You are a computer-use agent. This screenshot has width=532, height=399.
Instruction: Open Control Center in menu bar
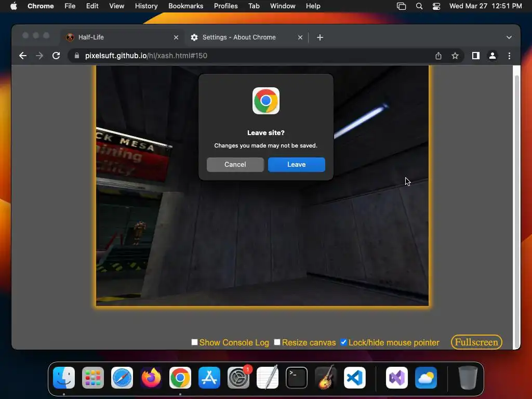436,6
